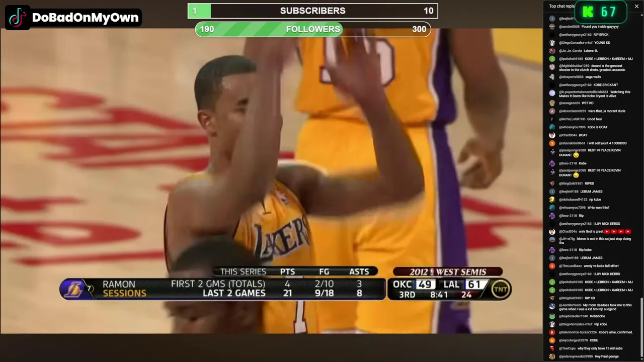Click username @etxsports5836
Screen dimensions: 644x362
coord(571,77)
